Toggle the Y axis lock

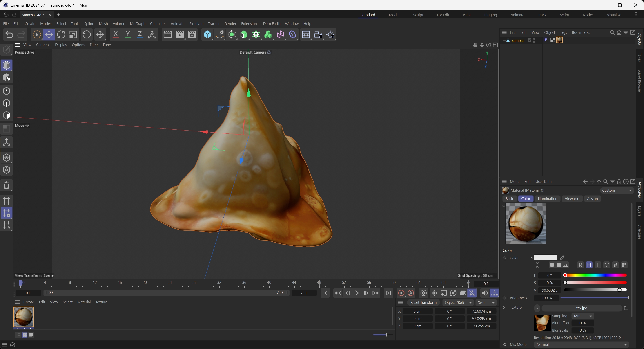pyautogui.click(x=128, y=34)
